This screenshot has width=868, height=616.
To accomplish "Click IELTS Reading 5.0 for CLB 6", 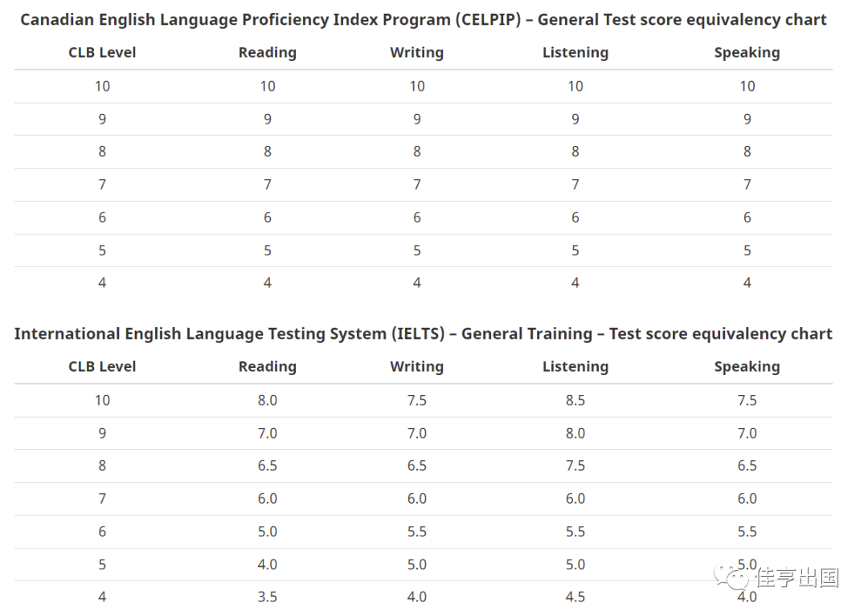I will (268, 532).
